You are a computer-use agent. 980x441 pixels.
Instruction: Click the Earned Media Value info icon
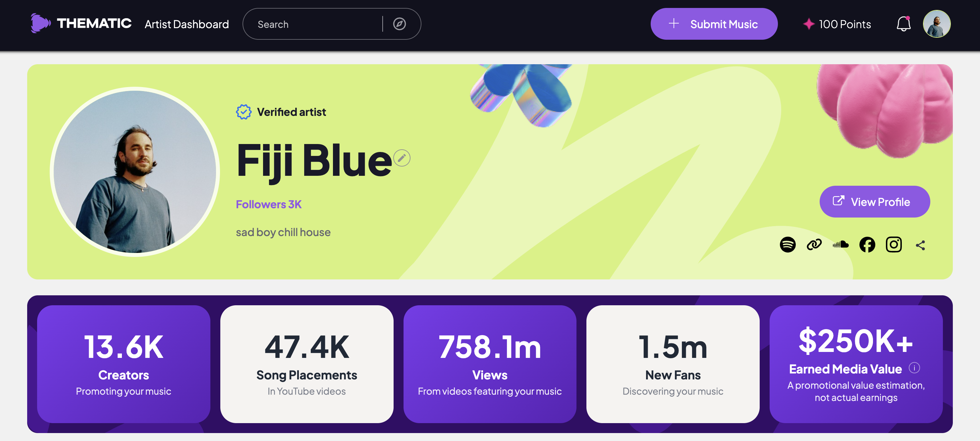pos(914,367)
